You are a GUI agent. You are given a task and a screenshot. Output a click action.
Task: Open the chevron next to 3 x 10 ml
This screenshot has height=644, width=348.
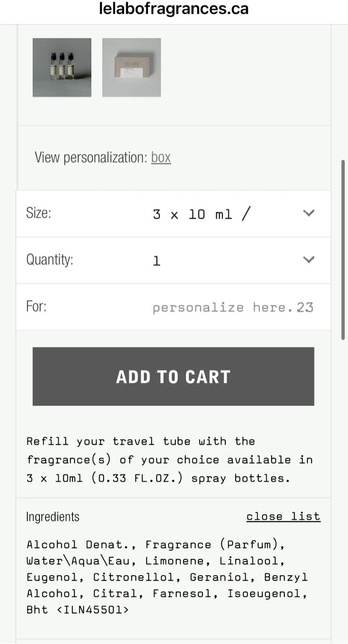point(309,213)
